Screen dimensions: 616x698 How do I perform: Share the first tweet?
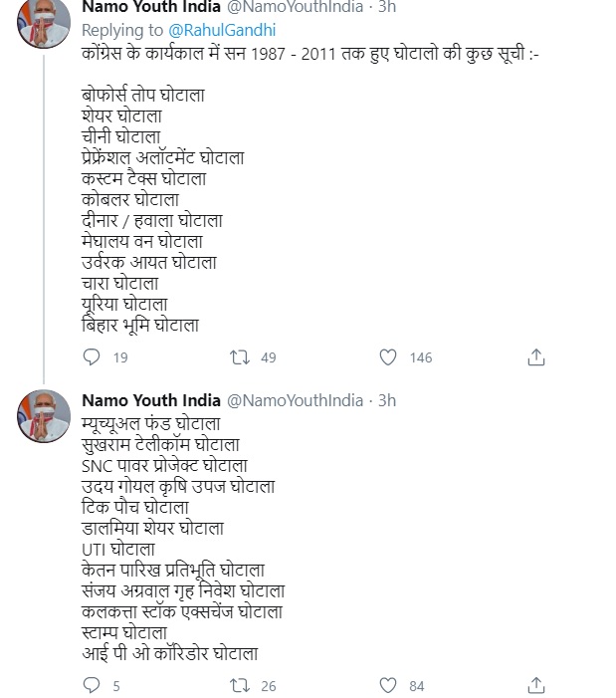[x=536, y=357]
